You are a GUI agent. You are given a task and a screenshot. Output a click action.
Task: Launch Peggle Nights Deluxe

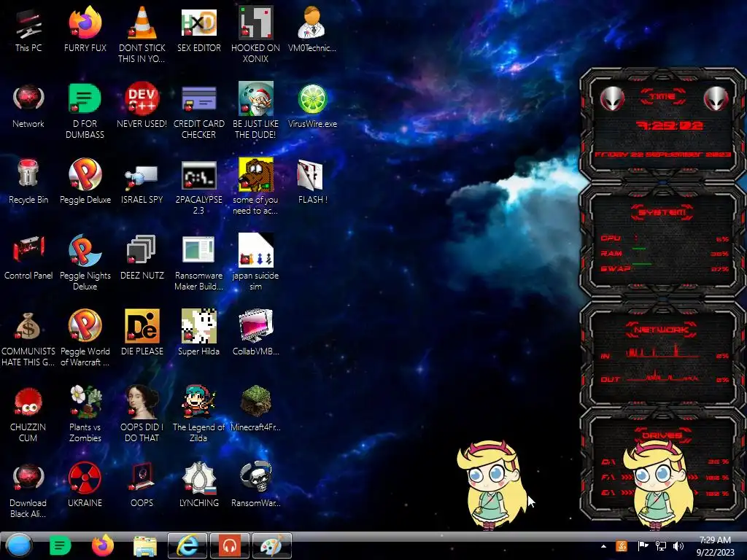coord(85,262)
